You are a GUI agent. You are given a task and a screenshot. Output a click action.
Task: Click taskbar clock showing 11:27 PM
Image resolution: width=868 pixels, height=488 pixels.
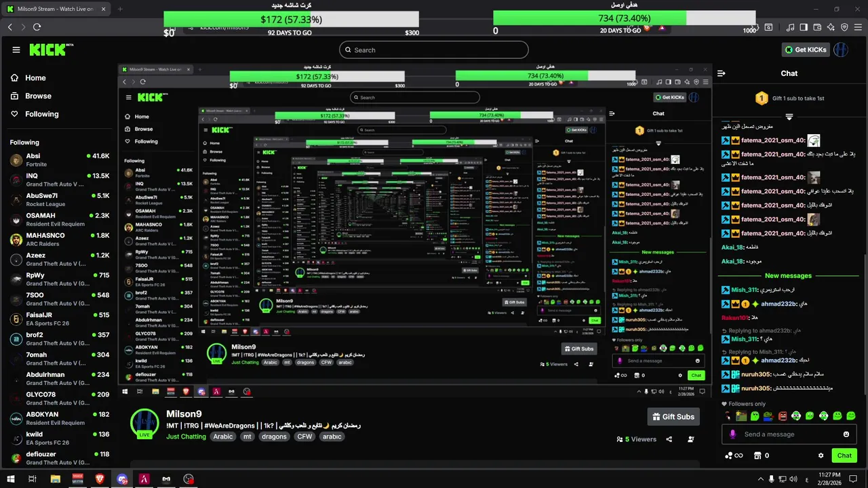pos(830,479)
